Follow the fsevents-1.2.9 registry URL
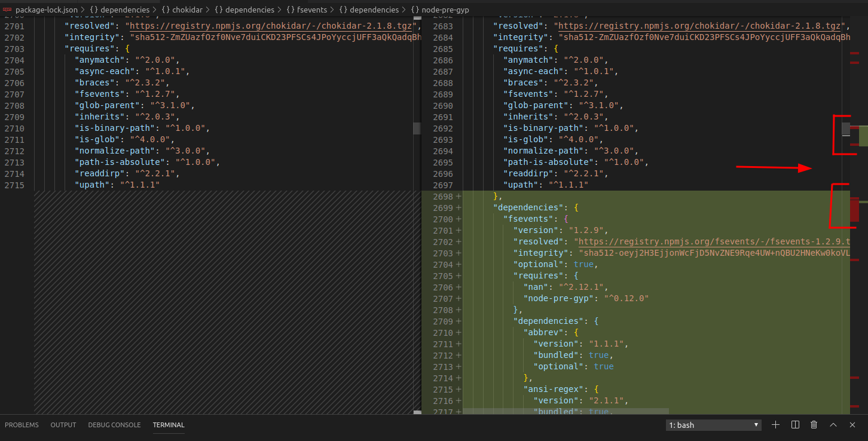 [714, 242]
